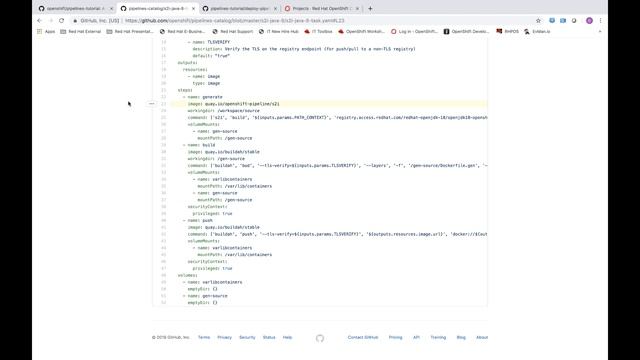Viewport: 640px width, 360px height.
Task: Click line number 40 beside 'name: push'
Action: click(164, 220)
